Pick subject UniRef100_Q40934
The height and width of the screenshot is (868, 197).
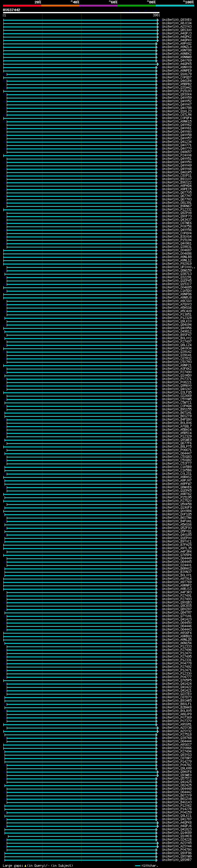pyautogui.click(x=176, y=349)
